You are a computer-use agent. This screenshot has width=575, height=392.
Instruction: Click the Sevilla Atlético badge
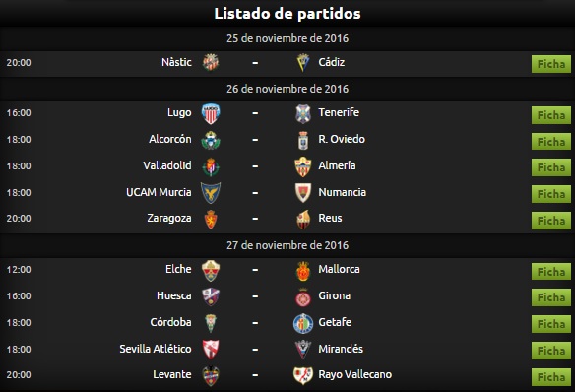211,349
